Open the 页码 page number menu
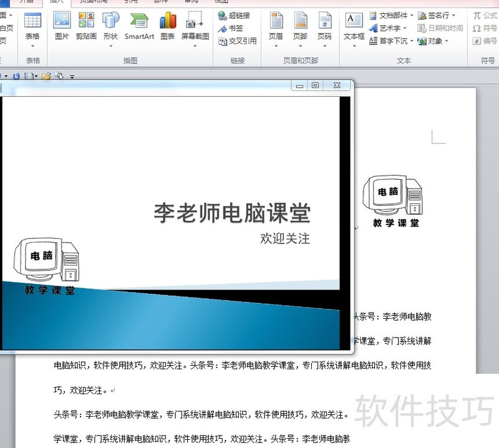This screenshot has height=448, width=499. [324, 29]
